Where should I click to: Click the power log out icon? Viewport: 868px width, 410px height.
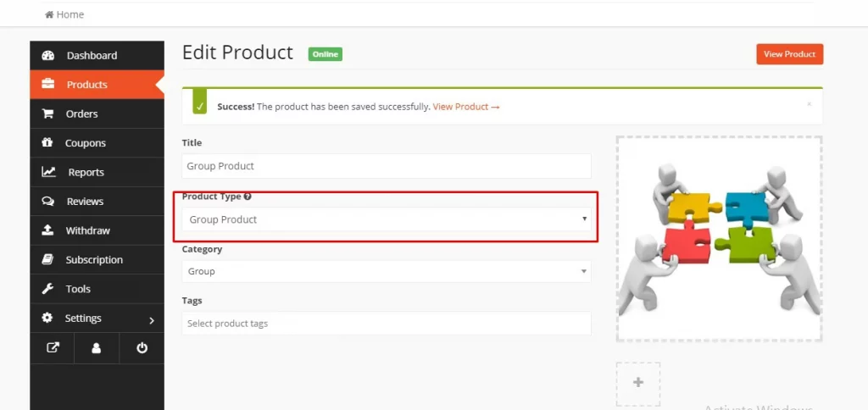pyautogui.click(x=142, y=348)
